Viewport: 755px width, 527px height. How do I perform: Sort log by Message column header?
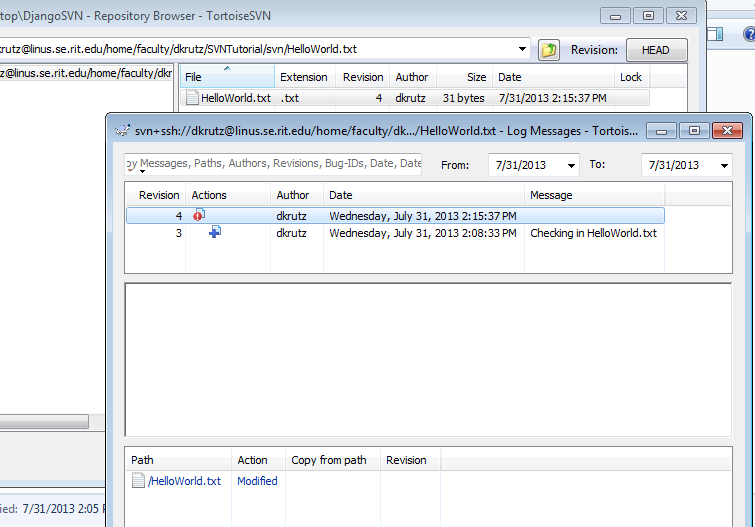[x=595, y=195]
